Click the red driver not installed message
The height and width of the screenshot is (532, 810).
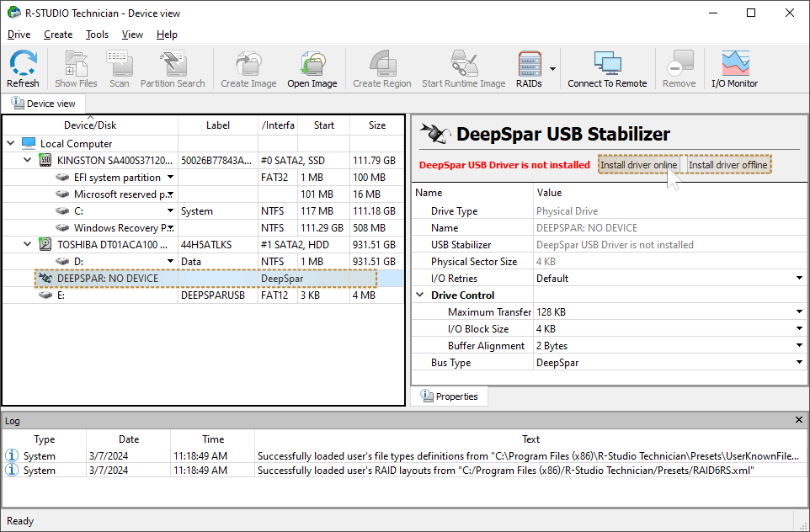tap(504, 165)
